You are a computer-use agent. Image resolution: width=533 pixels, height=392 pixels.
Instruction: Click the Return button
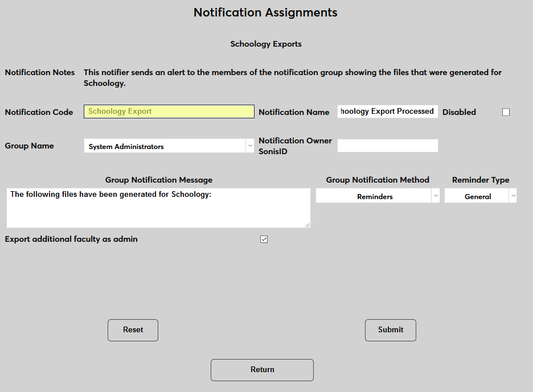[262, 370]
